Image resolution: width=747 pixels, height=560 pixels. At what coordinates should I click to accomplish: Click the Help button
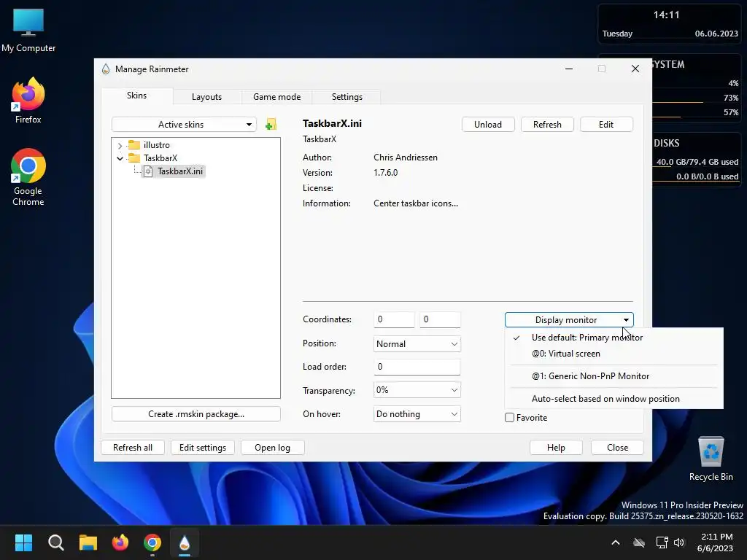point(556,448)
